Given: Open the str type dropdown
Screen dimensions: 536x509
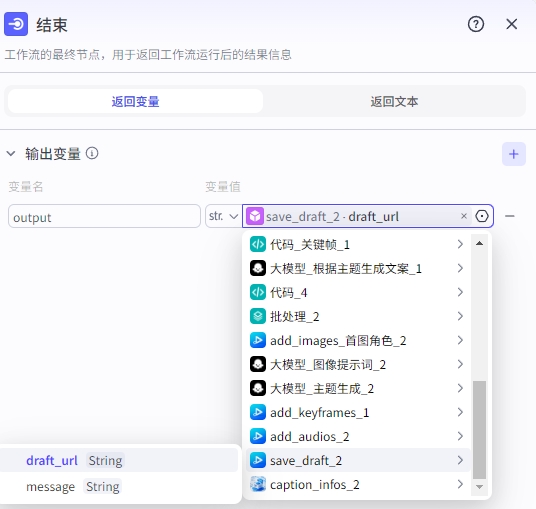Looking at the screenshot, I should [x=223, y=216].
